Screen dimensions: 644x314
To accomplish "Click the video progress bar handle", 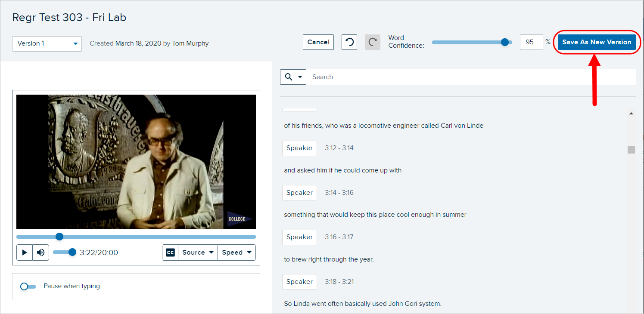I will click(x=59, y=237).
